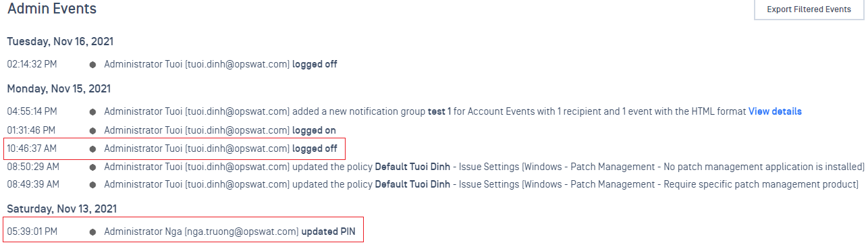Click the 02:14:32 PM timestamp
The width and height of the screenshot is (868, 247).
(x=32, y=65)
